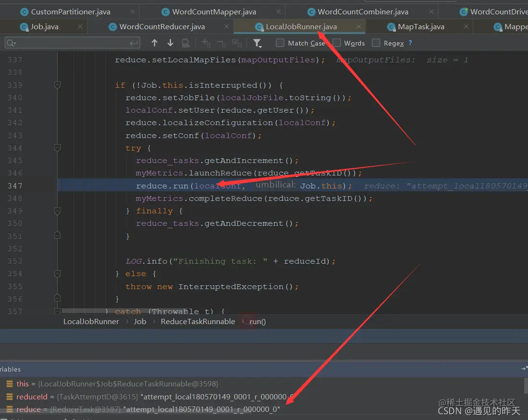The height and width of the screenshot is (420, 528).
Task: Click WordCountDriver runnable class icon
Action: click(464, 12)
